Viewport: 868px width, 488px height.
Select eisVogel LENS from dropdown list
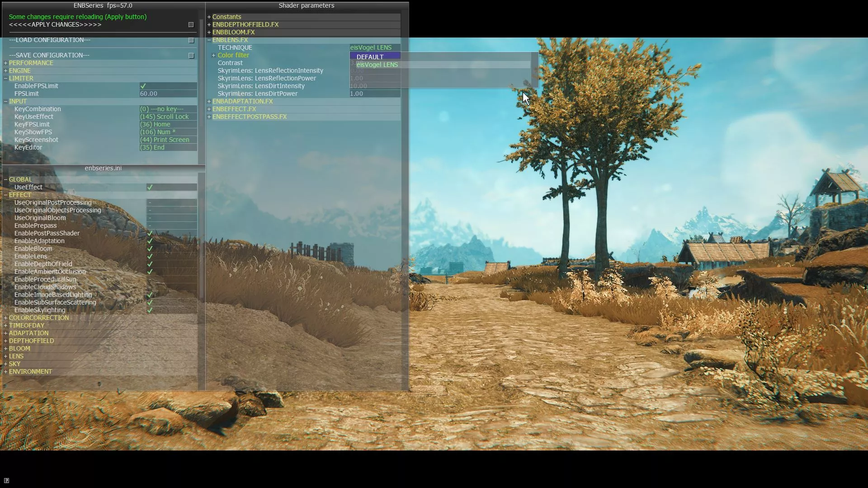coord(443,65)
